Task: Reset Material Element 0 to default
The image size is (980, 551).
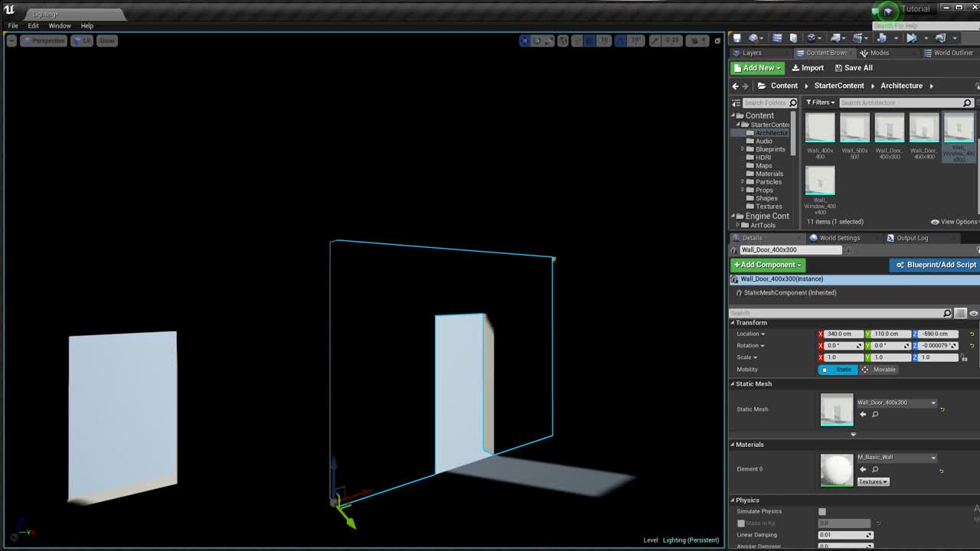Action: (942, 471)
